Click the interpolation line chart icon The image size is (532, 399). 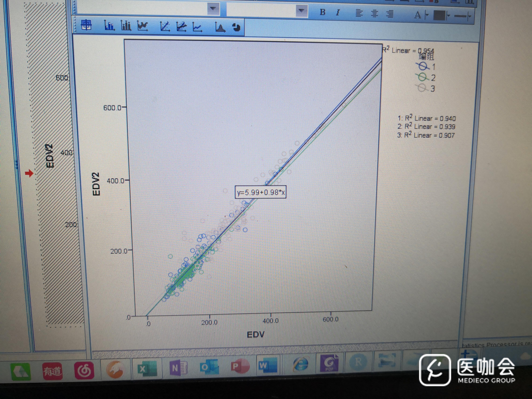[x=197, y=27]
